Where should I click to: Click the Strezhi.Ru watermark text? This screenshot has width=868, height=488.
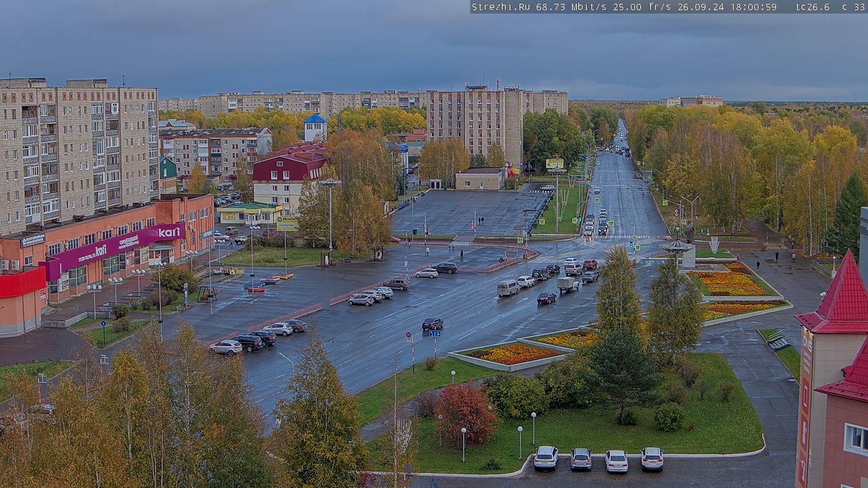(x=501, y=7)
